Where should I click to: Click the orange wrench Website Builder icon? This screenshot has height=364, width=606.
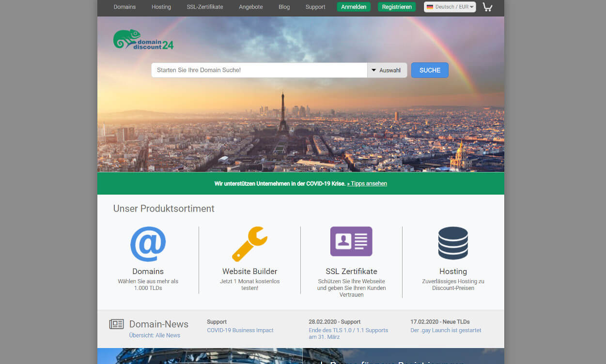(x=249, y=244)
